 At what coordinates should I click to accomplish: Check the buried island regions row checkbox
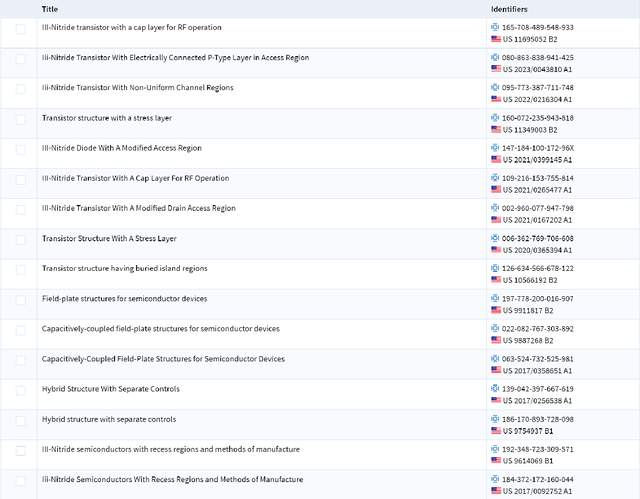coord(20,270)
